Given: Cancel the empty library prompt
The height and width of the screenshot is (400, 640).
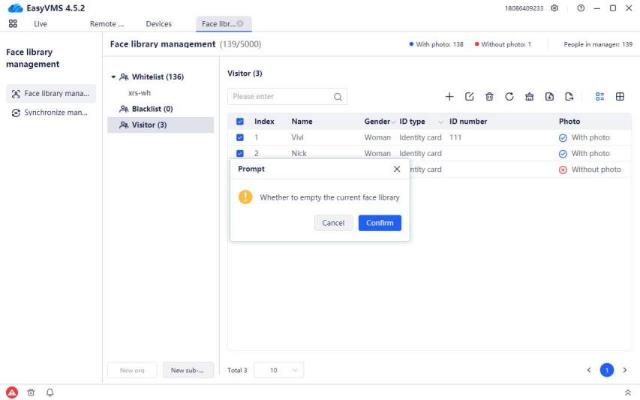Looking at the screenshot, I should [333, 223].
